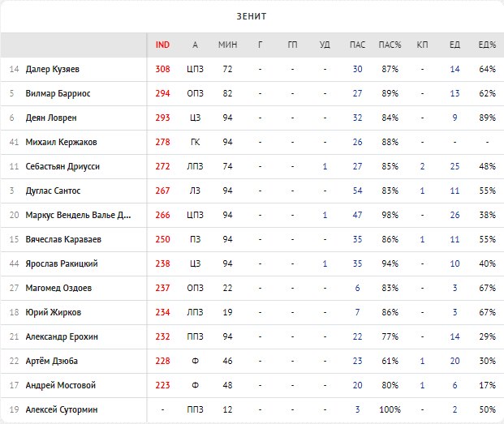
Task: Click position ПЗ in Караваев row
Action: pos(195,239)
